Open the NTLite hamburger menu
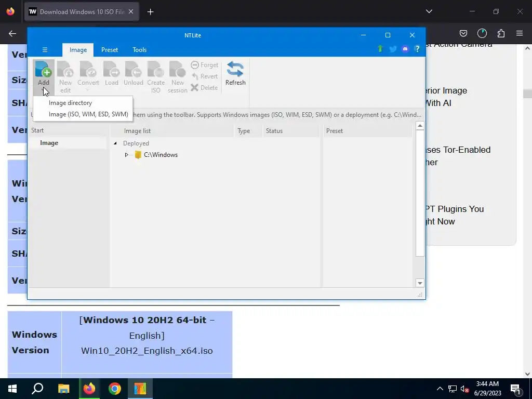Viewport: 532px width, 399px height. 45,50
